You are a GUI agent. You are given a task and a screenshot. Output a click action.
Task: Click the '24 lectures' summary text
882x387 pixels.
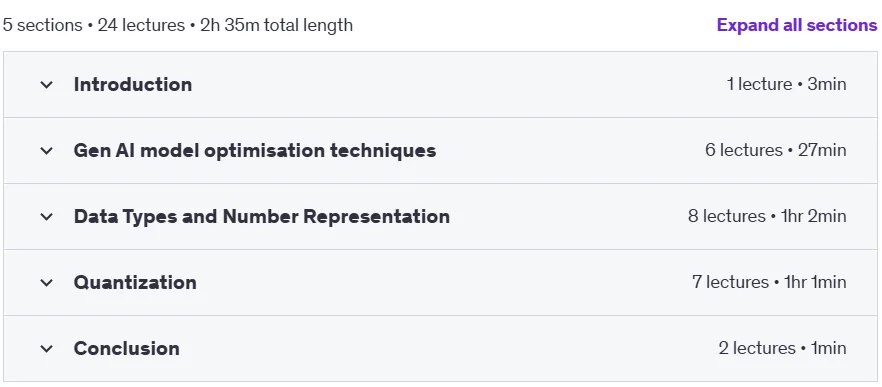pyautogui.click(x=141, y=25)
